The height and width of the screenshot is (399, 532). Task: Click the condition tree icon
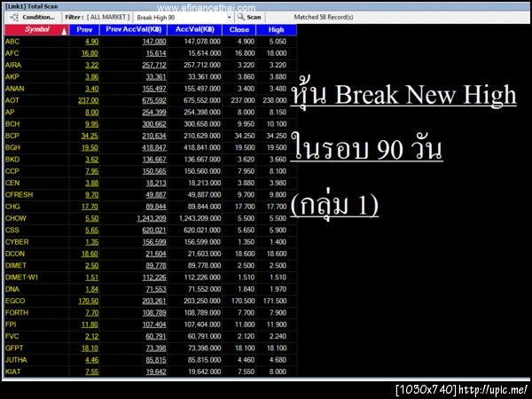point(14,18)
